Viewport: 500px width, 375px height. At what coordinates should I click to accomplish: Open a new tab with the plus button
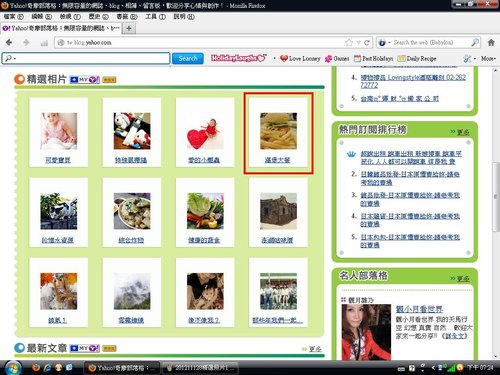pos(129,28)
